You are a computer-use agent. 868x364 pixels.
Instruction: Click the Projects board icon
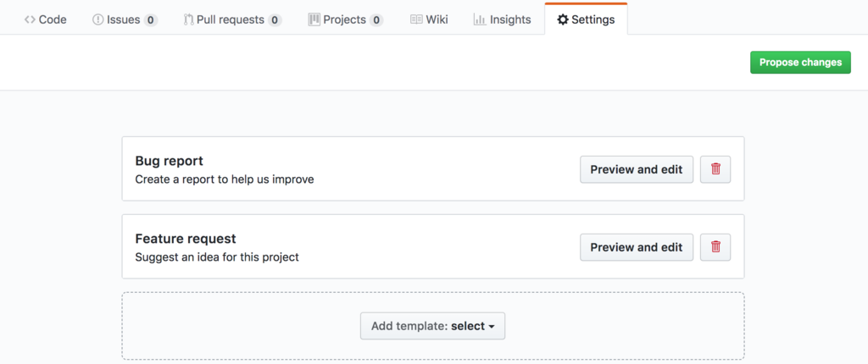[x=314, y=19]
